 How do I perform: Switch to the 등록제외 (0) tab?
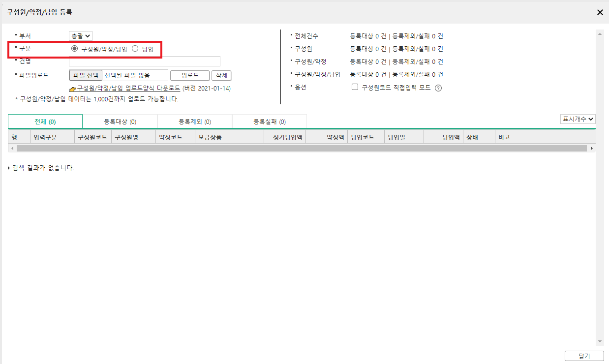[x=195, y=121]
